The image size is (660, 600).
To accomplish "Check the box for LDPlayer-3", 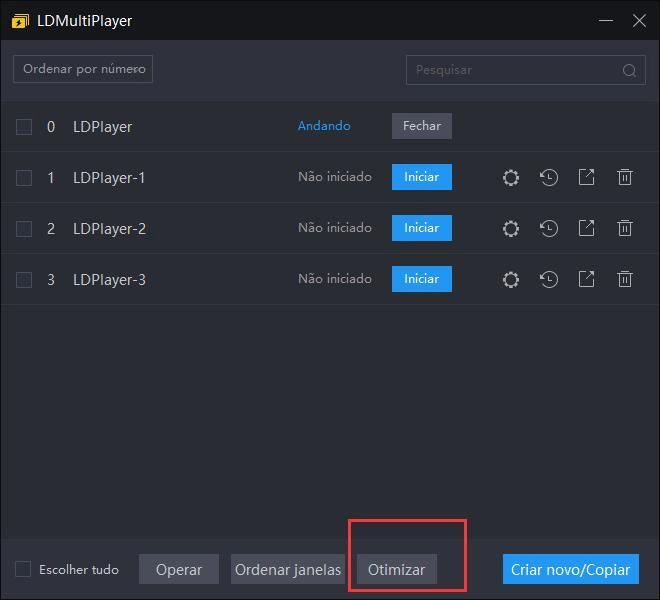I will pyautogui.click(x=24, y=280).
